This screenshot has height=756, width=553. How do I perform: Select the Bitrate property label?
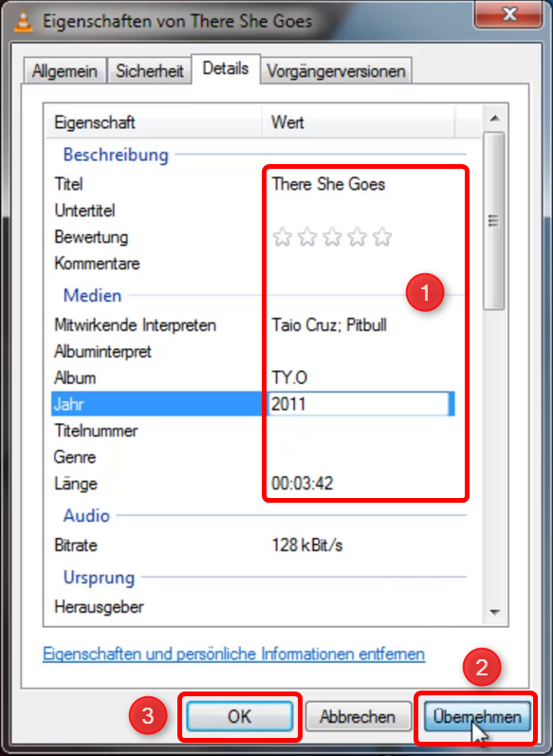point(76,545)
